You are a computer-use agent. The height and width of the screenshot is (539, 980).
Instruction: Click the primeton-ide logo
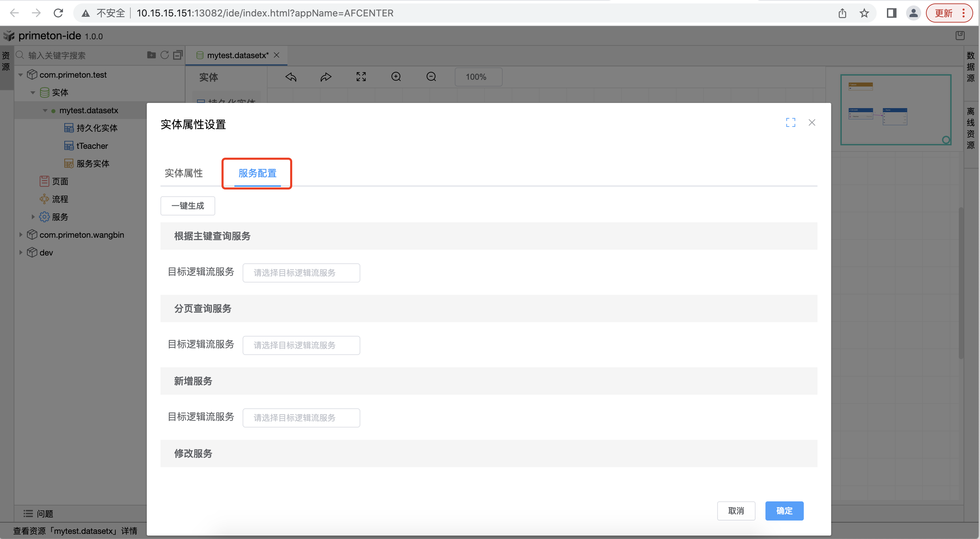click(x=8, y=36)
